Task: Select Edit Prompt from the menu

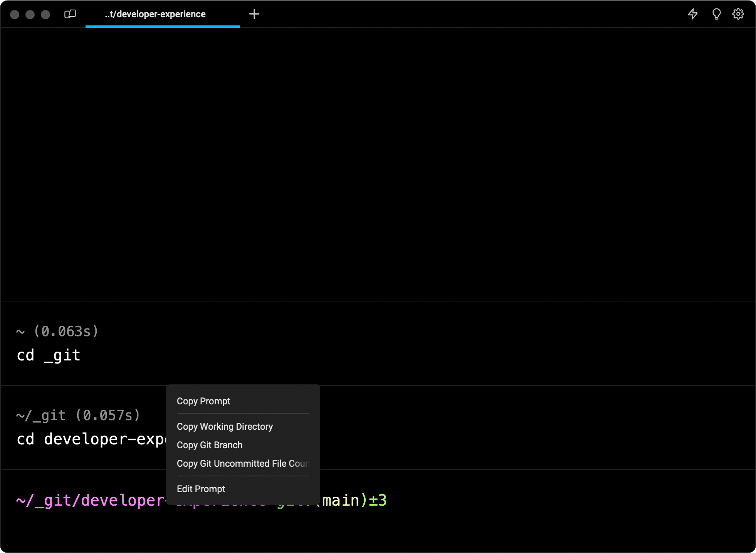Action: pos(201,489)
